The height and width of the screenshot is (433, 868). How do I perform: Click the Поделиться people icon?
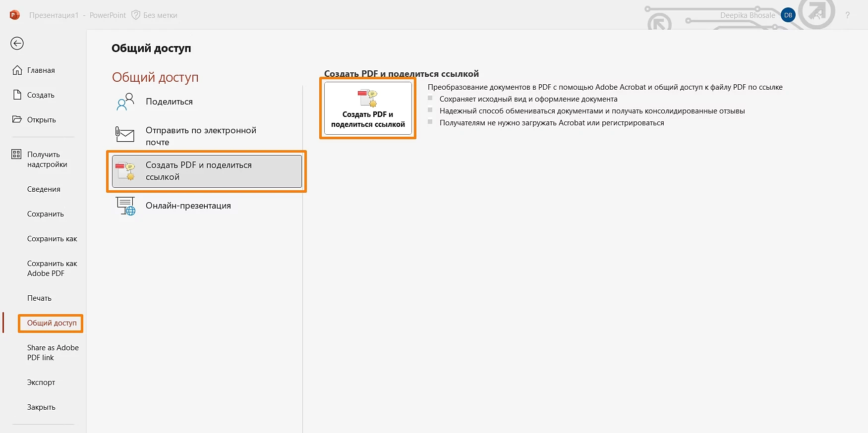point(125,102)
